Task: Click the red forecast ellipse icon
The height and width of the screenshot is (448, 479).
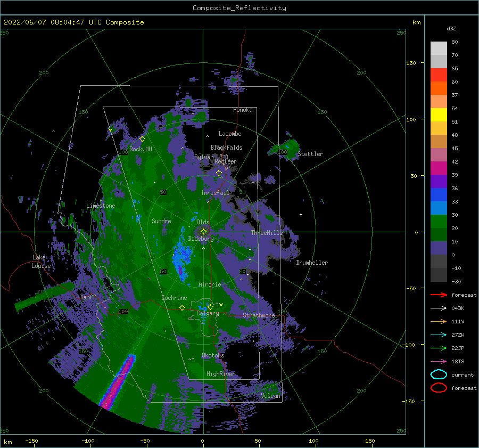Action: coord(439,388)
